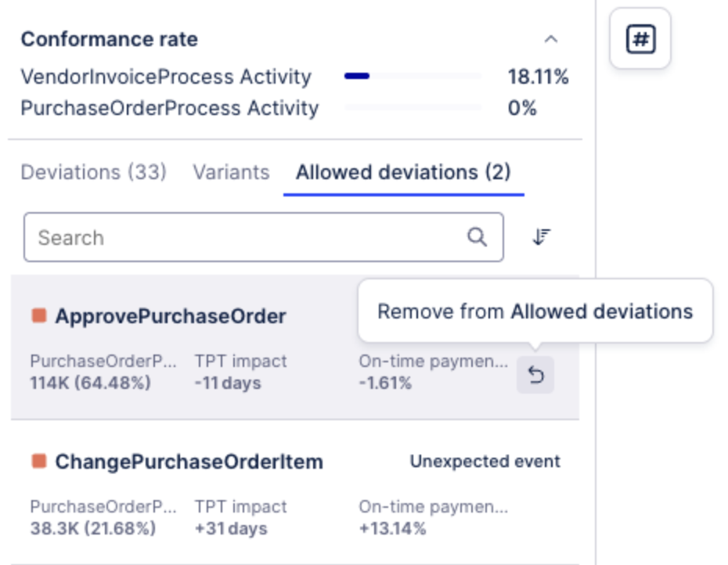Screen dimensions: 728x565
Task: Click the Unexpected event label
Action: tap(485, 461)
